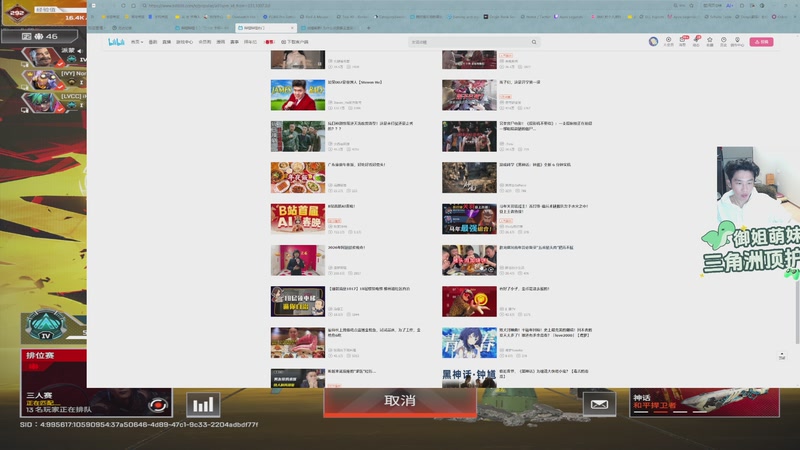Open the 消息 messages icon
The image size is (800, 450).
tap(683, 42)
